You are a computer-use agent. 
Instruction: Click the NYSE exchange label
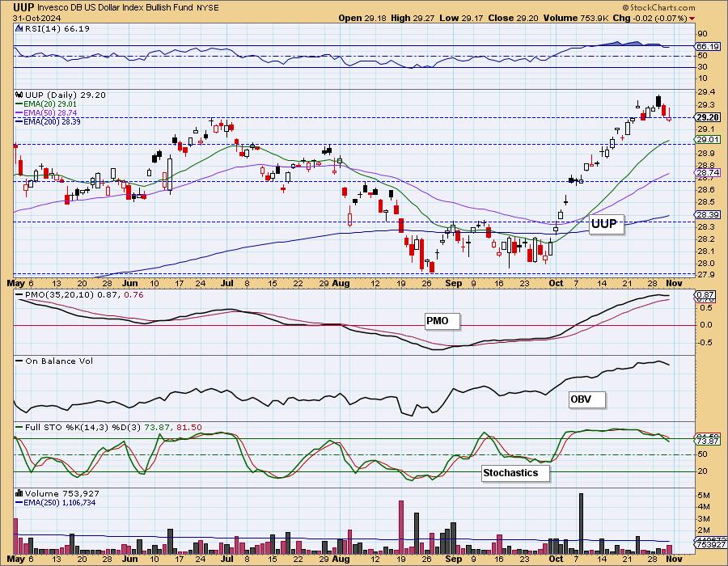tap(207, 7)
